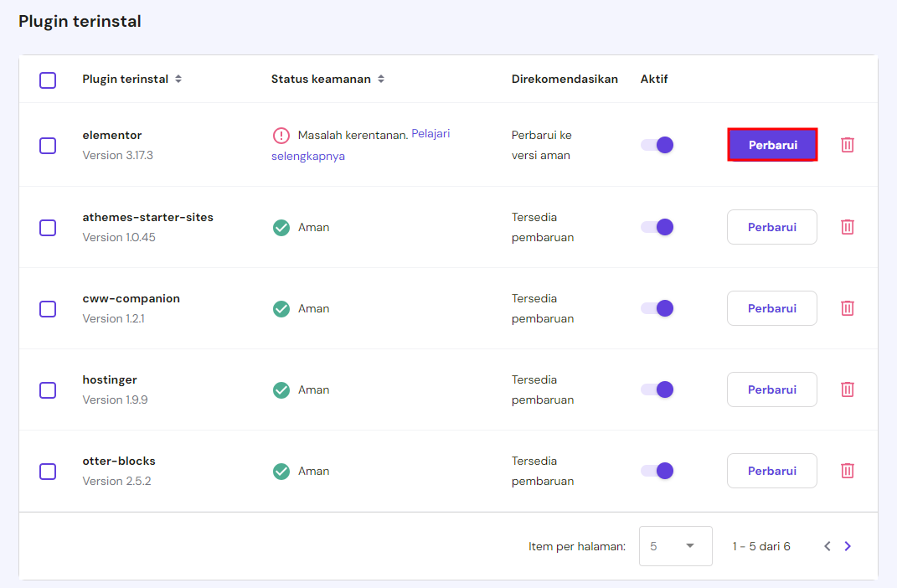
Task: Select all plugins header checkbox
Action: click(48, 80)
